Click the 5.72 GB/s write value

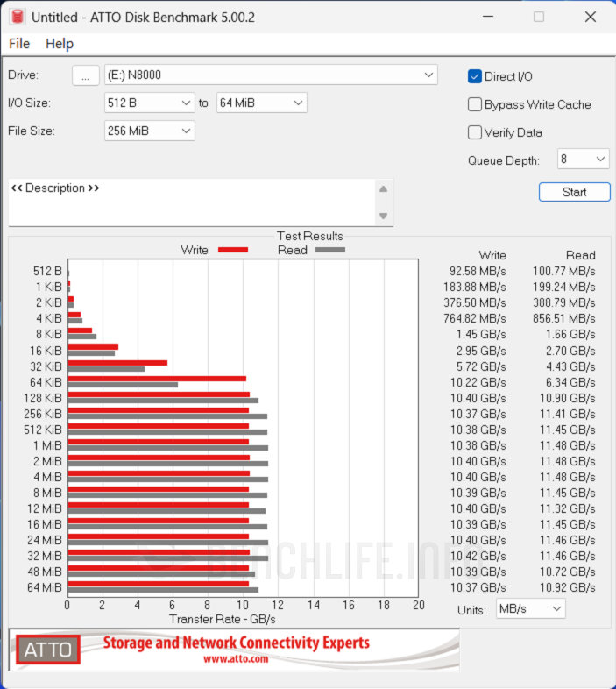coord(481,366)
